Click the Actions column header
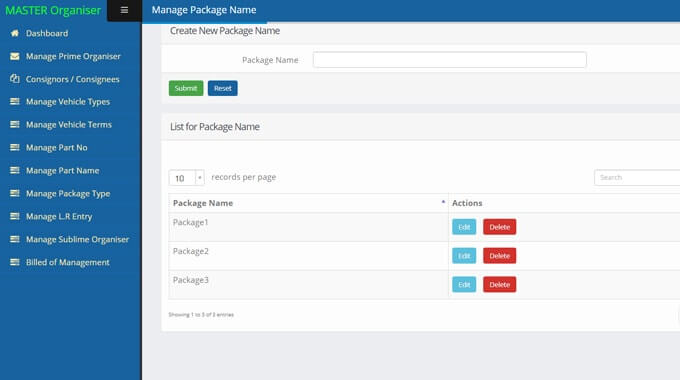The image size is (680, 380). click(564, 203)
